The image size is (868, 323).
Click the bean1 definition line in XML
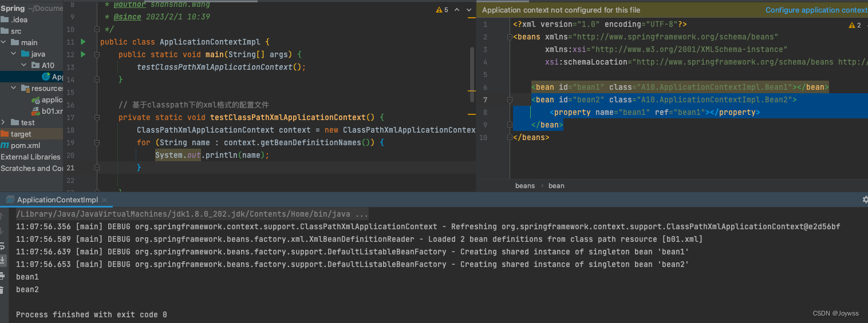tap(680, 87)
